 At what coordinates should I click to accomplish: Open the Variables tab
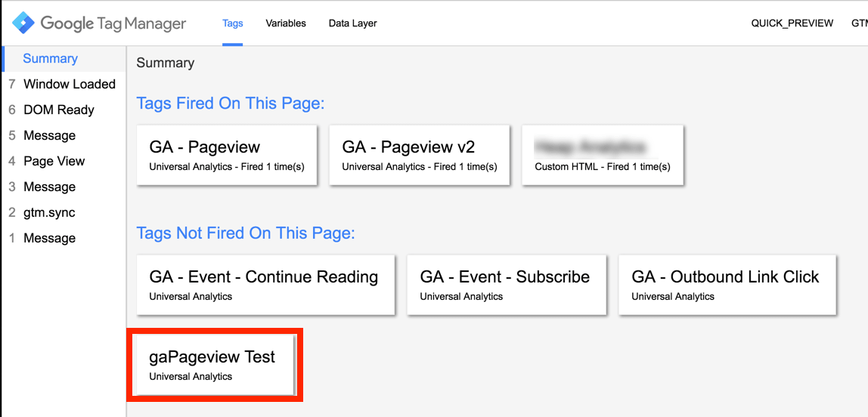286,23
